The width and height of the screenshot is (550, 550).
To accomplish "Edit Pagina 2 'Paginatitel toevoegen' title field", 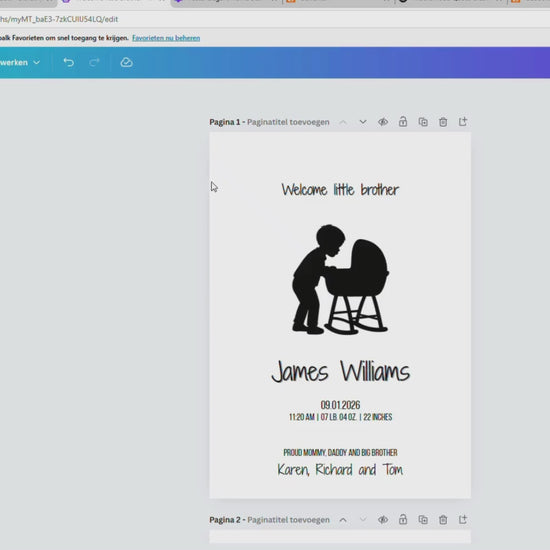I will pos(288,520).
